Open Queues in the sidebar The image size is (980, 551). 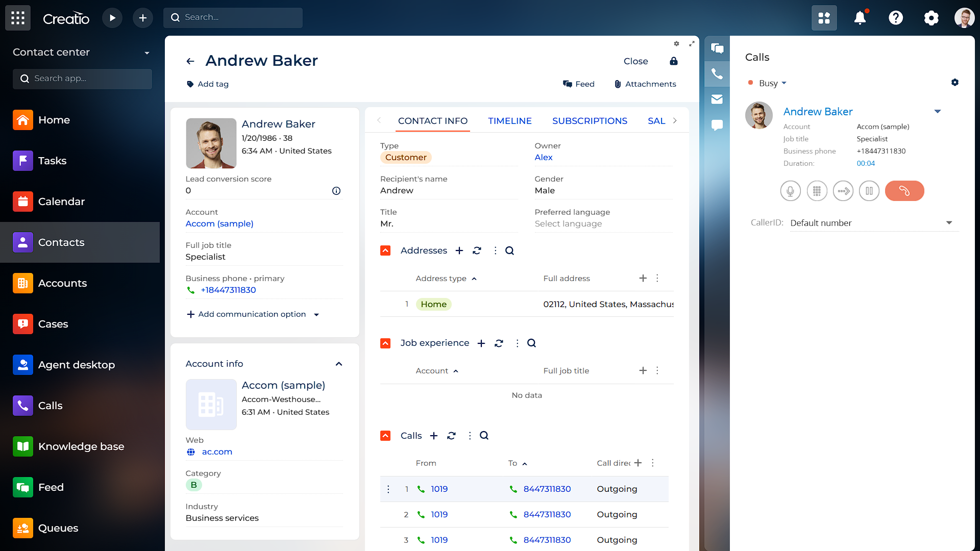click(x=80, y=528)
